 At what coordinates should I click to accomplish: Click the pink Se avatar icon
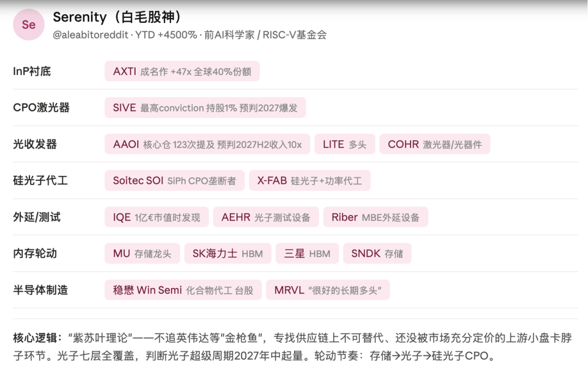(29, 24)
